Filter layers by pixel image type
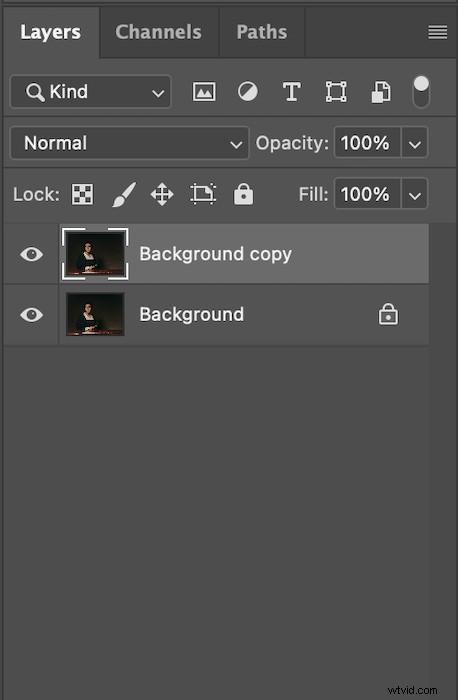The height and width of the screenshot is (700, 458). [204, 92]
